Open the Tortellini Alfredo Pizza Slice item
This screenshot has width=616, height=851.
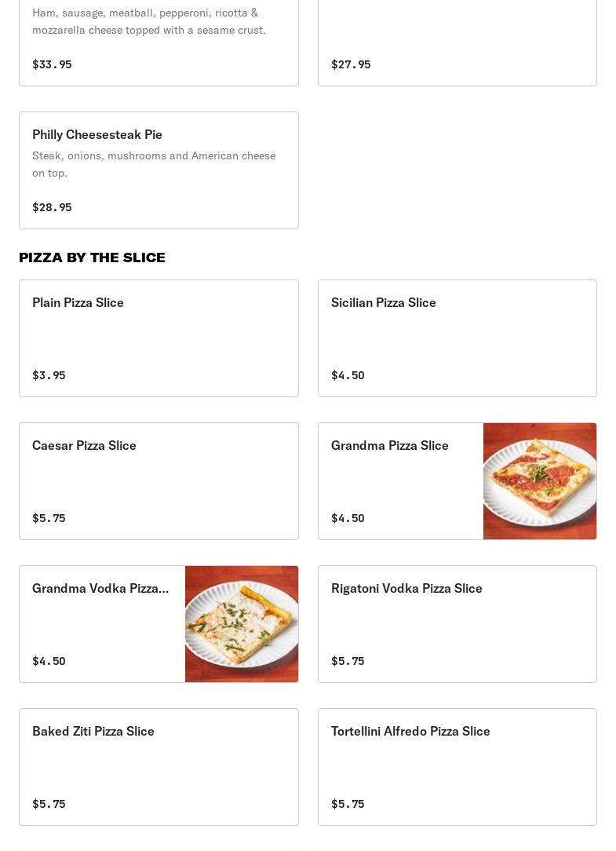tap(410, 731)
